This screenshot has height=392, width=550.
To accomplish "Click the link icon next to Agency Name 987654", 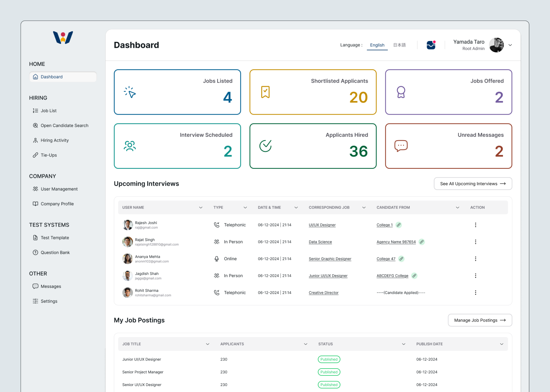I will [422, 242].
